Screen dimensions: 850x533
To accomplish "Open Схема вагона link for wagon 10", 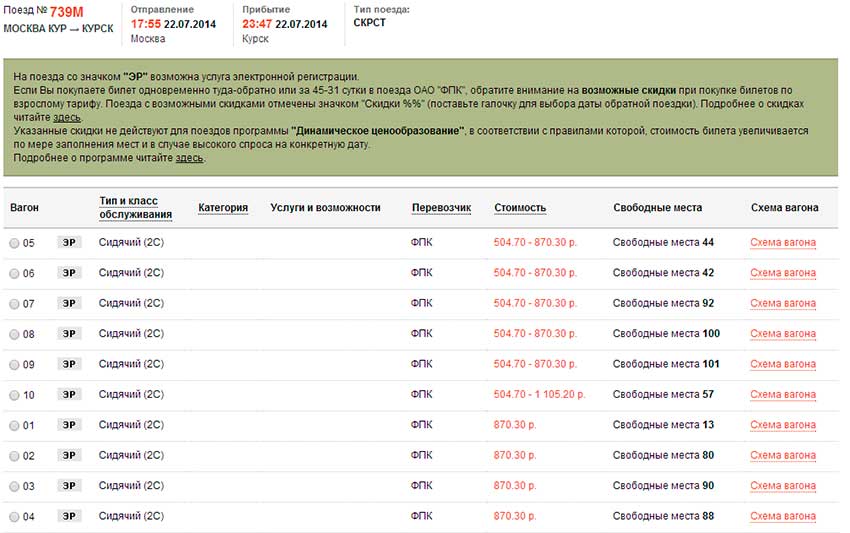I will 782,394.
